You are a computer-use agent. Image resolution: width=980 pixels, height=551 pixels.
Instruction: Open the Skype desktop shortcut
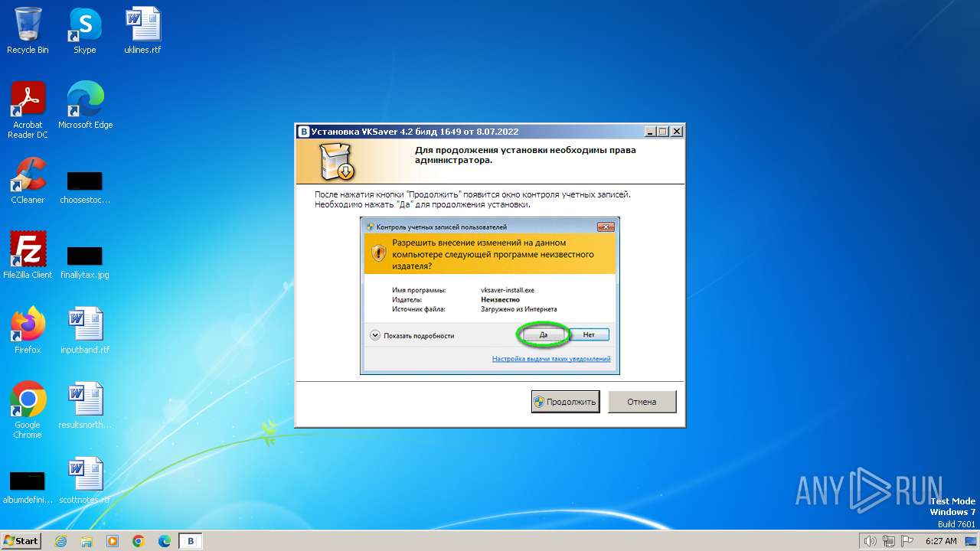tap(84, 31)
